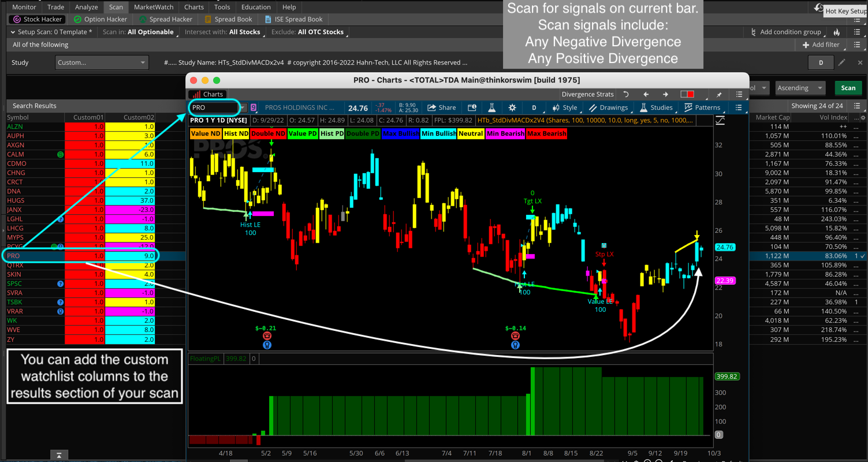Open the MarketWatch main tab
This screenshot has width=868, height=462.
coord(154,7)
